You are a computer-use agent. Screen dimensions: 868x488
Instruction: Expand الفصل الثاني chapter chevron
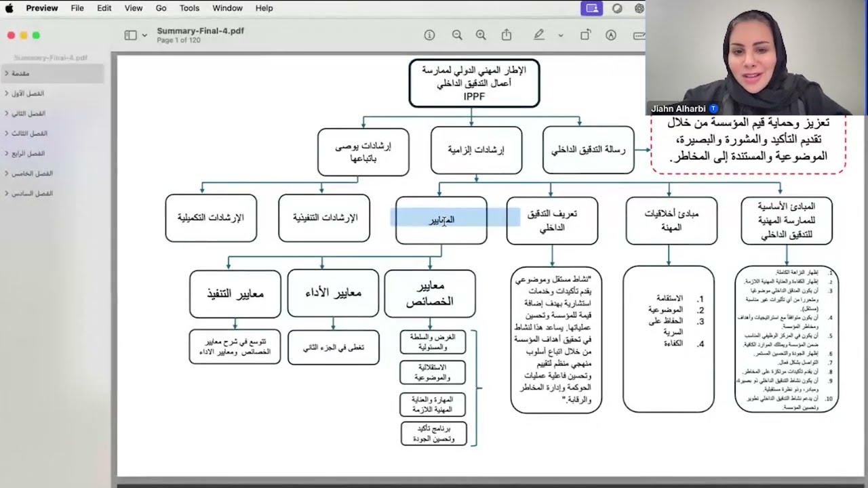(x=6, y=113)
